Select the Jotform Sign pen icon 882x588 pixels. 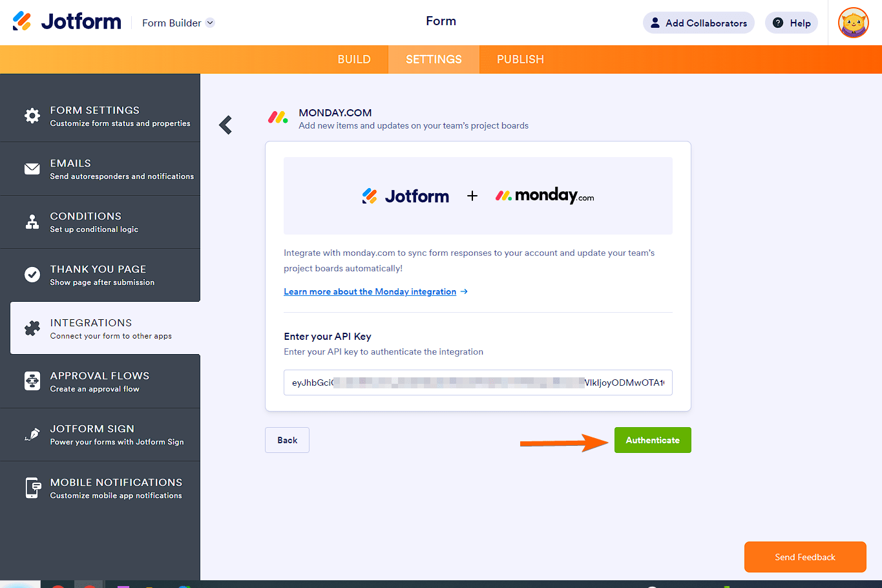[x=32, y=434]
